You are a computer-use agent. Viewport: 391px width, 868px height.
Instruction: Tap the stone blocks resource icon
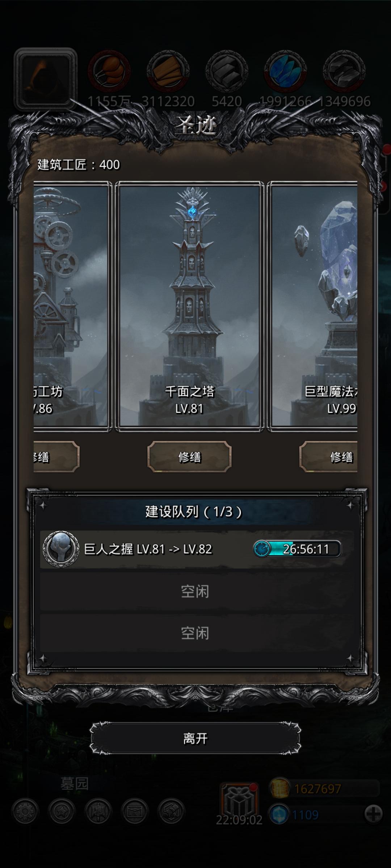click(x=344, y=71)
